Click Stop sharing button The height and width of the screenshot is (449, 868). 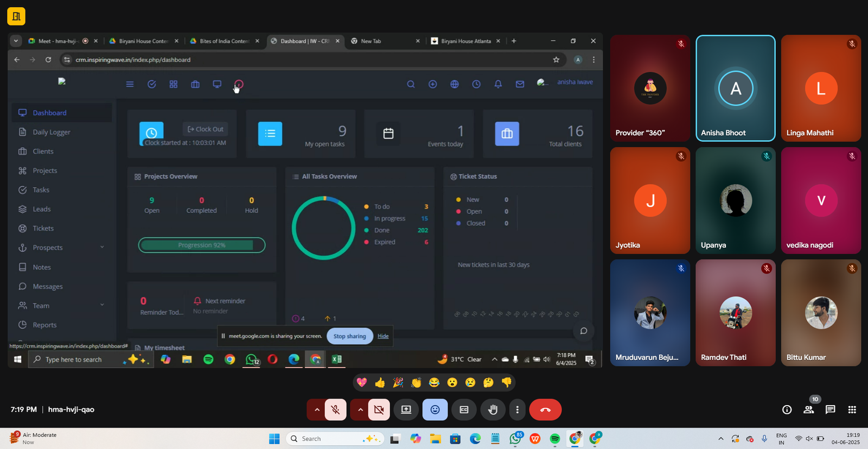[350, 336]
